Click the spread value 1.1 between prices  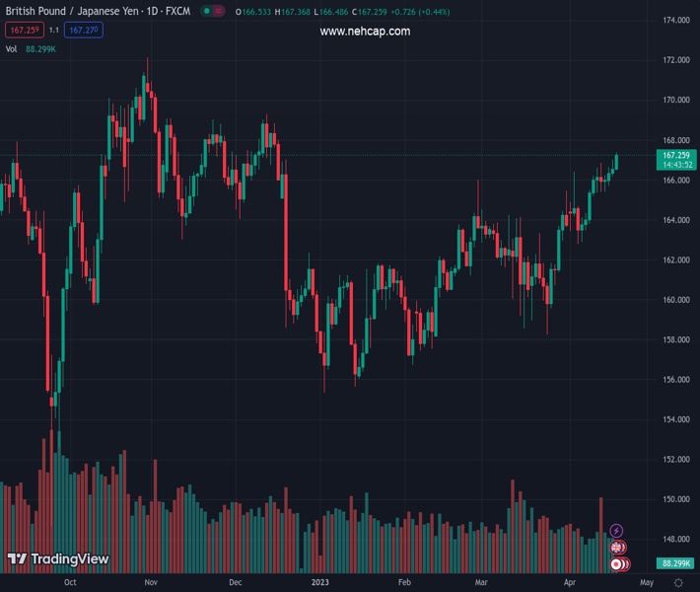(x=54, y=31)
